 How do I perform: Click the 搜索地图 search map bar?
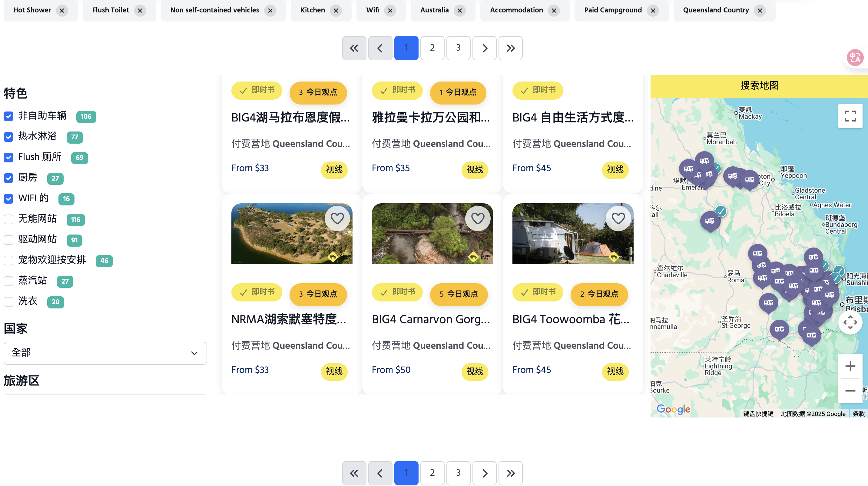(759, 86)
